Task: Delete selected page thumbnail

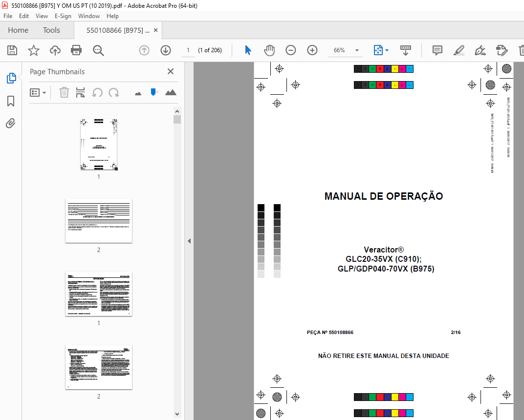Action: 64,92
